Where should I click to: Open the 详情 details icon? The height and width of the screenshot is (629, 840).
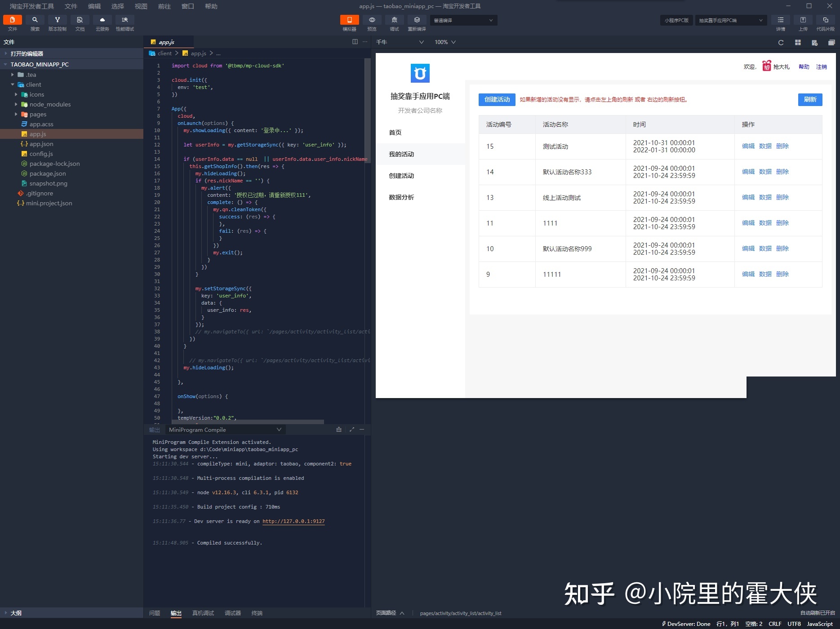781,20
